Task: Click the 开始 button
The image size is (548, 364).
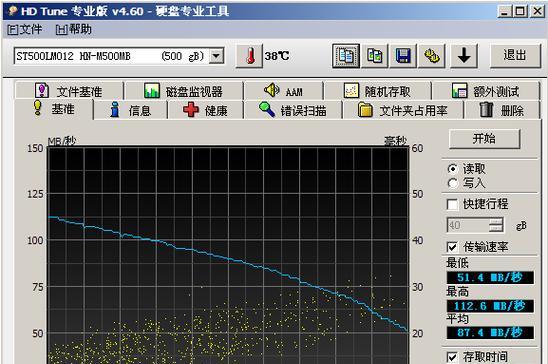Action: pos(484,139)
